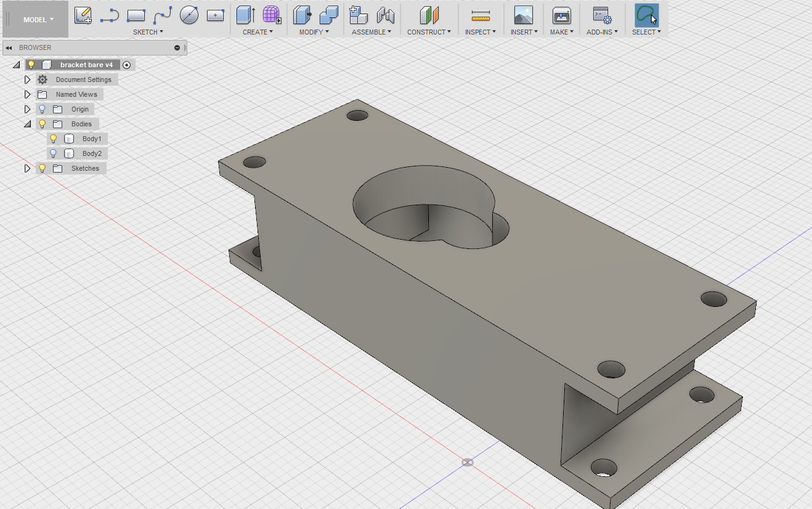Open the ASSEMBLE menu

[x=371, y=32]
